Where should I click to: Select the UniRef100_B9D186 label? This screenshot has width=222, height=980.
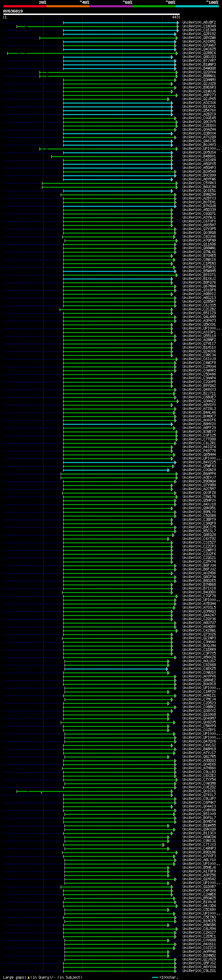coord(199,852)
